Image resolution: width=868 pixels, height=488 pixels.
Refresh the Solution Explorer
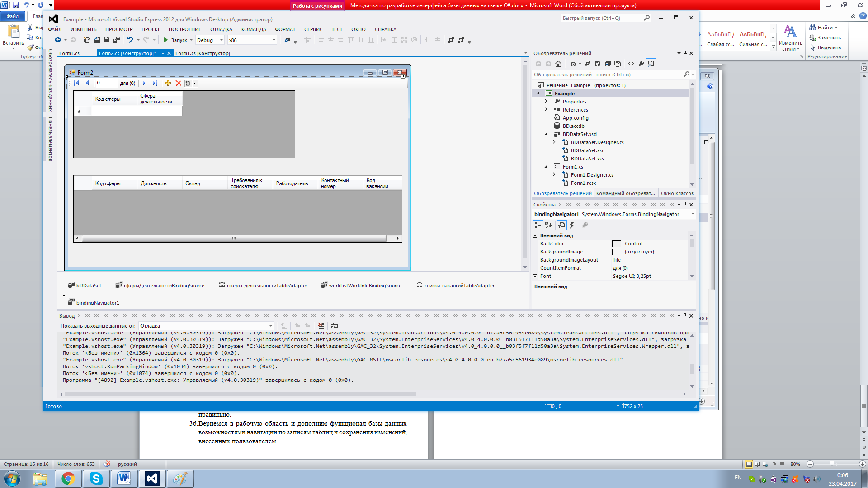pyautogui.click(x=598, y=64)
